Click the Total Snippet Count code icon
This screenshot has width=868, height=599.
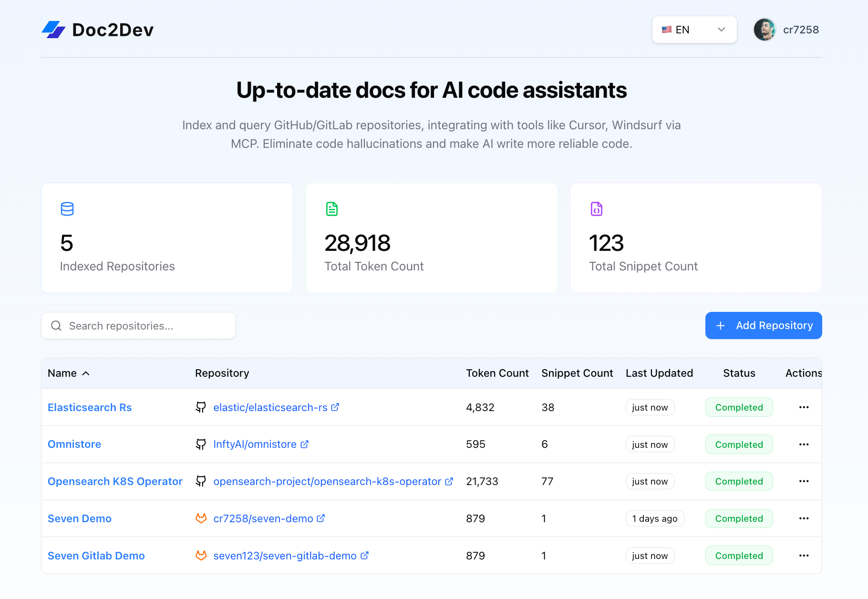click(x=596, y=209)
